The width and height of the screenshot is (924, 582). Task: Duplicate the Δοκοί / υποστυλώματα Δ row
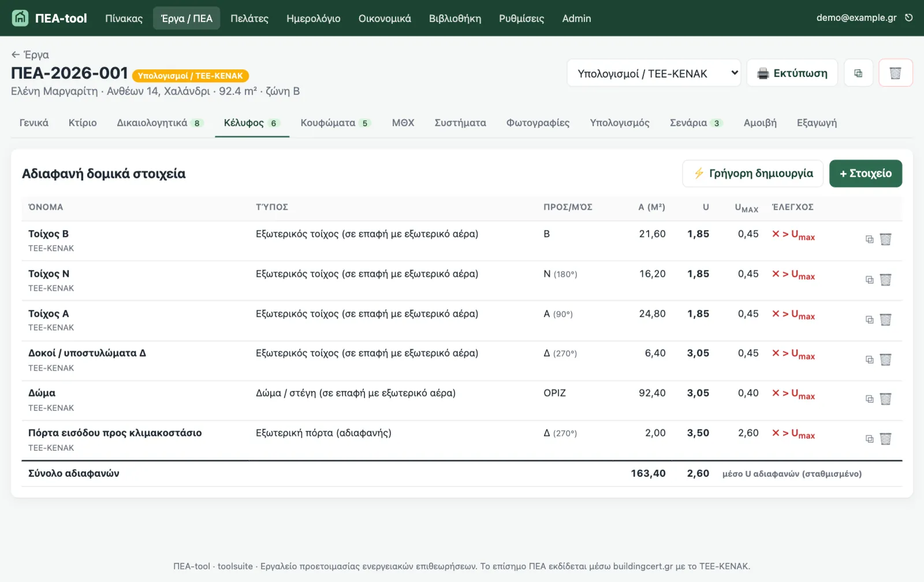click(870, 359)
